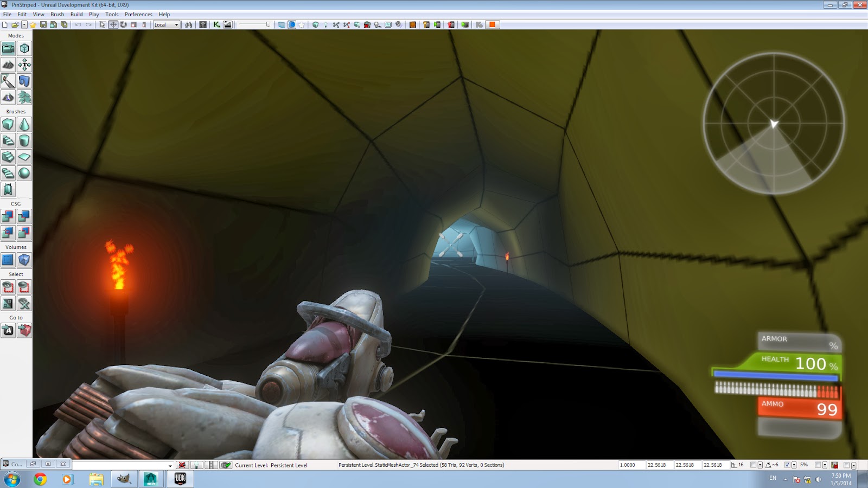This screenshot has width=868, height=488.
Task: Toggle the rotation grid snap checkbox
Action: (787, 465)
